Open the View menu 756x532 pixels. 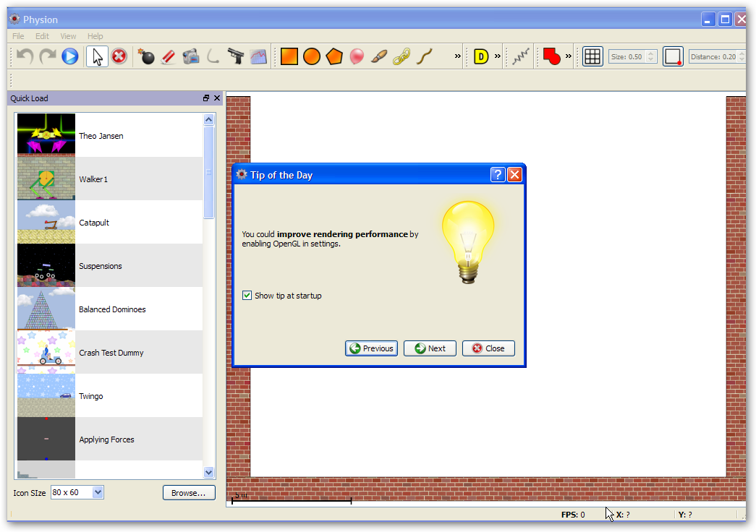point(68,36)
